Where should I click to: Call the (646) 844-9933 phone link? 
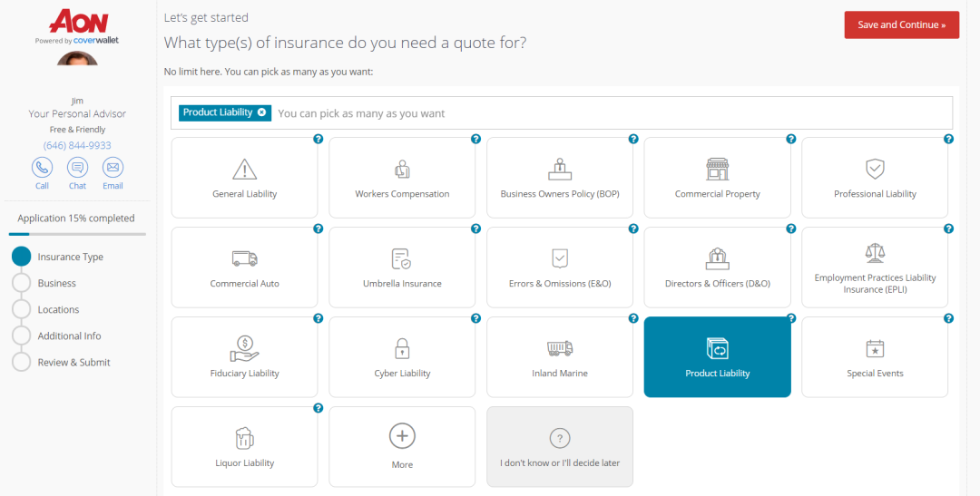point(77,145)
